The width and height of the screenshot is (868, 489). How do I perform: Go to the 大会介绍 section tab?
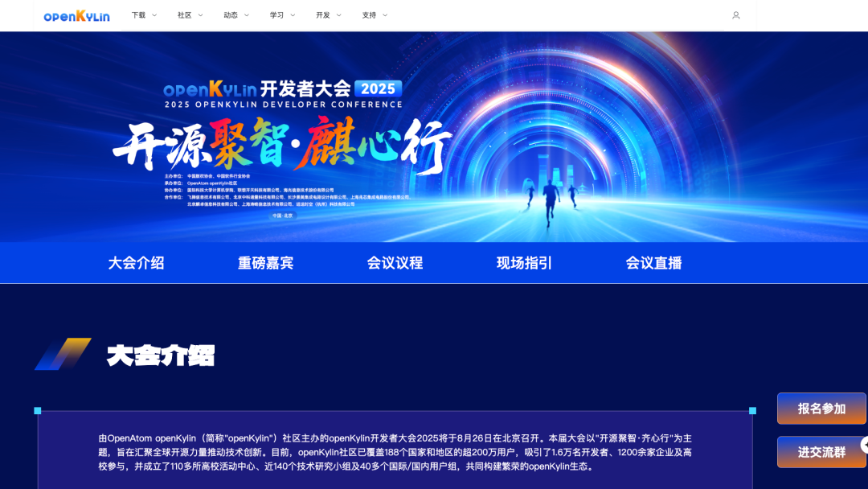click(136, 263)
